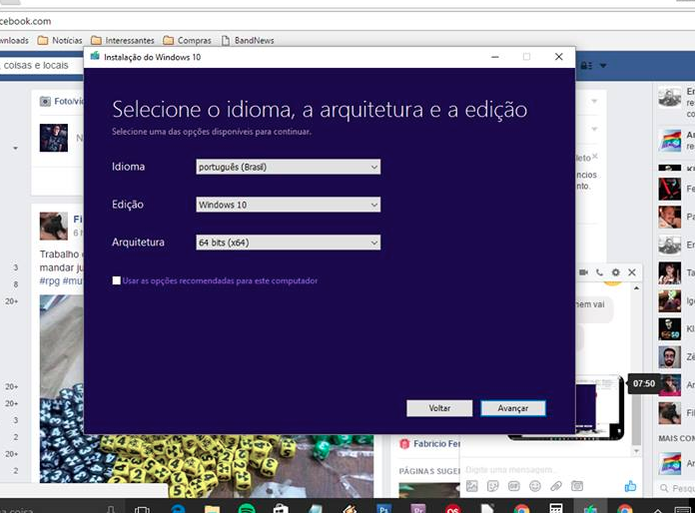Attach a file with the paperclip icon
695x513 pixels.
556,486
